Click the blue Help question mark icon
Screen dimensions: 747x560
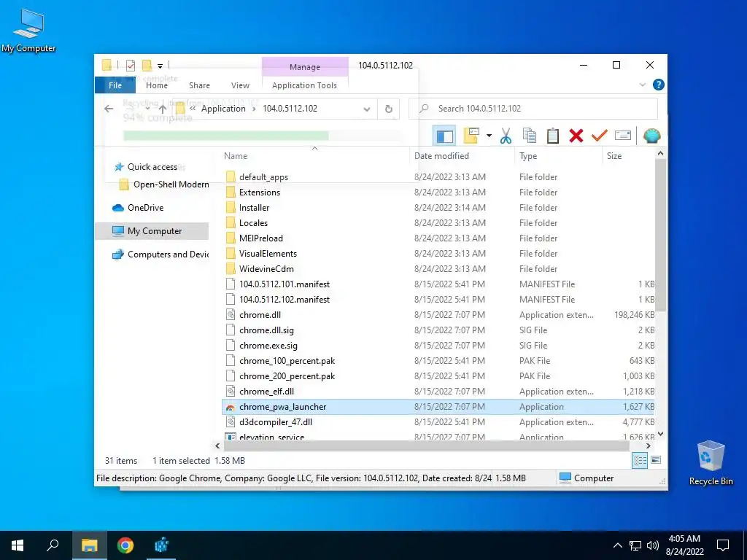tap(659, 85)
